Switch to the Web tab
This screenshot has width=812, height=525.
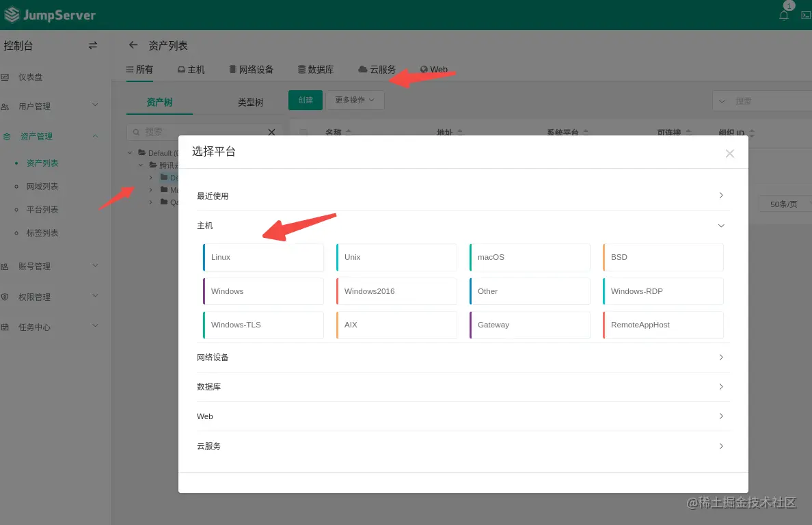(x=434, y=69)
